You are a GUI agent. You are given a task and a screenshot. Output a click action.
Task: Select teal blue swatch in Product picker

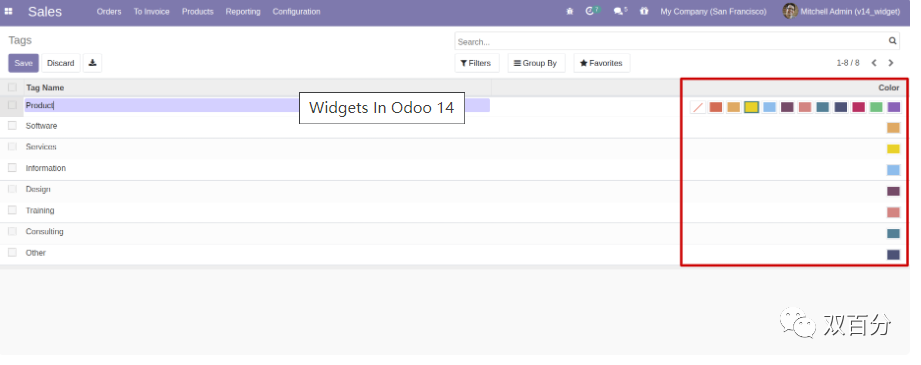pyautogui.click(x=822, y=107)
